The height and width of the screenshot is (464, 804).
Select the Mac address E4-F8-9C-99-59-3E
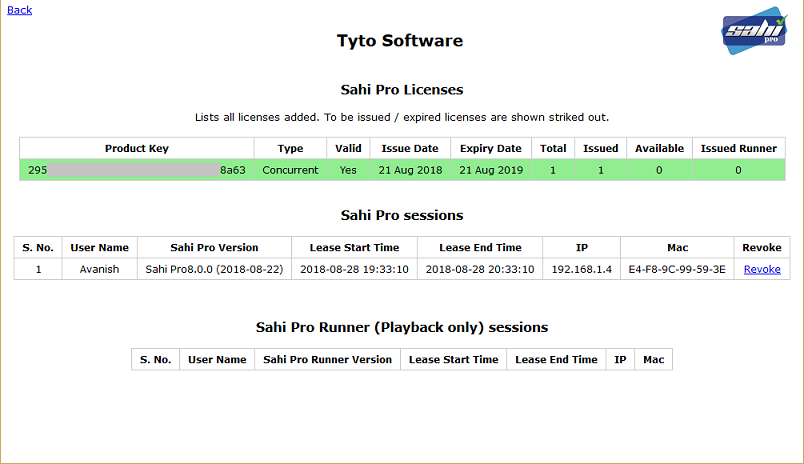click(678, 269)
